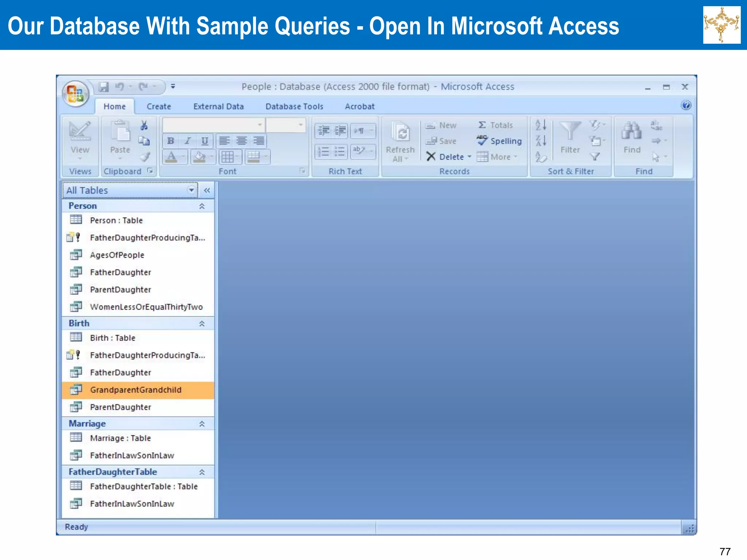This screenshot has width=747, height=560.
Task: Run Spelling check
Action: pyautogui.click(x=499, y=141)
